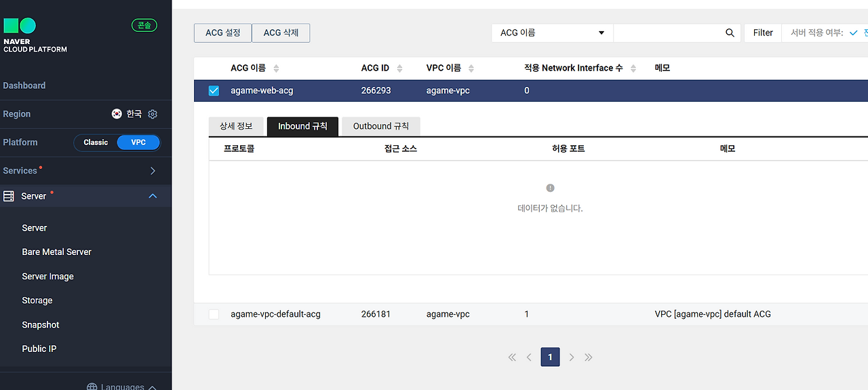Click agame-vpc-default-acg ACG name
Screen dimensions: 868x390
click(x=275, y=314)
